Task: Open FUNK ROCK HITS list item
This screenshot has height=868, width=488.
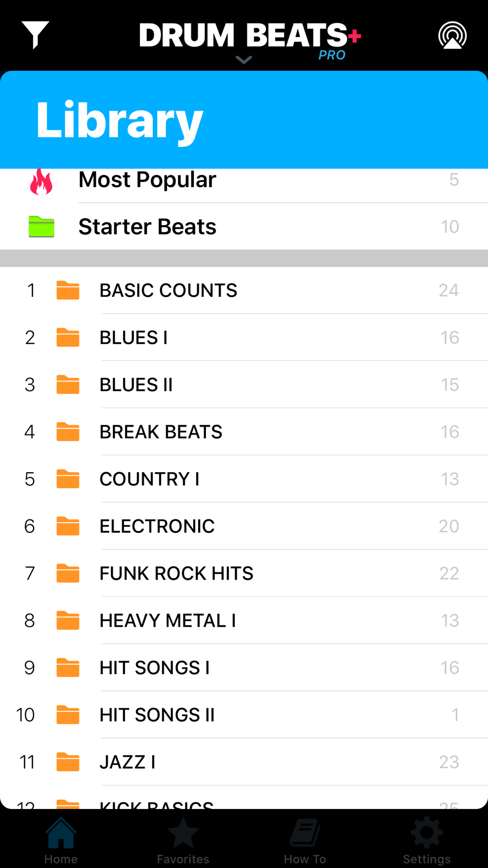Action: [244, 574]
